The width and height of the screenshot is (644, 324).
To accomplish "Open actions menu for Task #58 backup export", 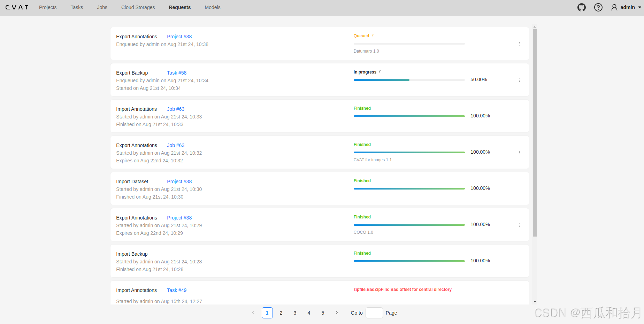I will pos(519,80).
